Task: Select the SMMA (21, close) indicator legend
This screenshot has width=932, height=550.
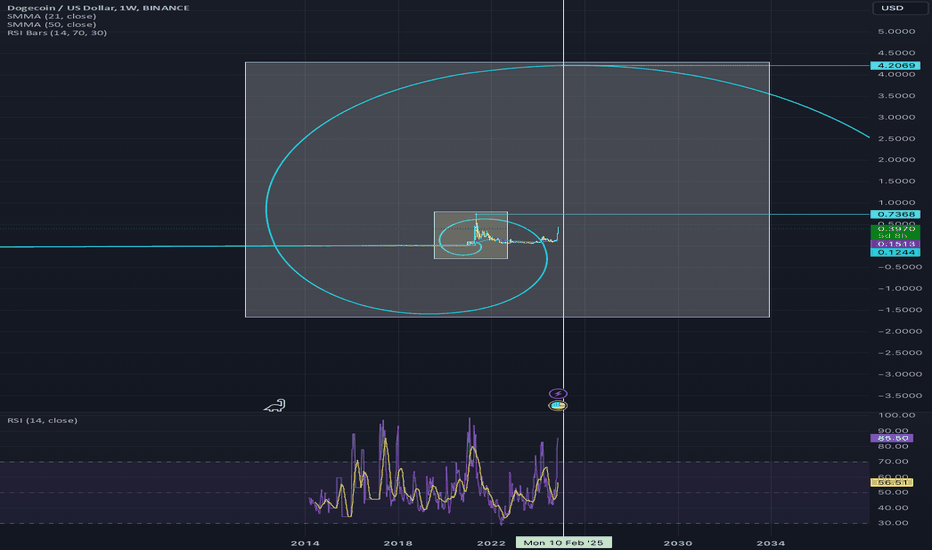Action: pos(51,16)
